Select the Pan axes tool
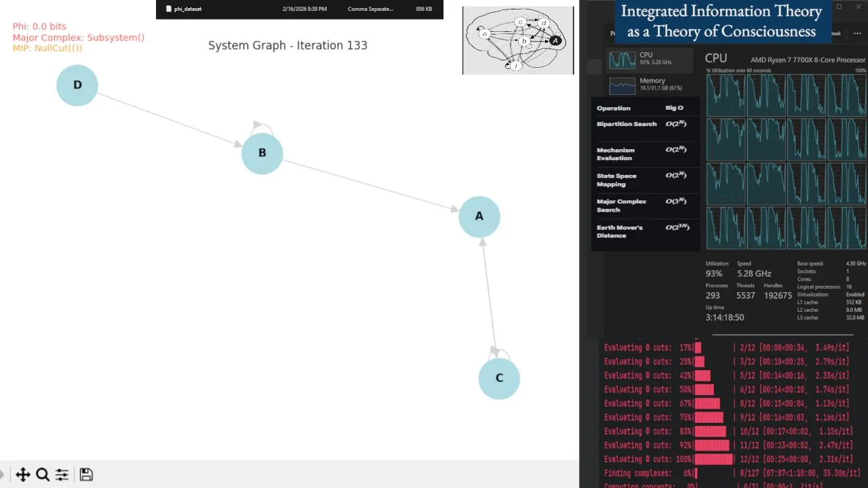Viewport: 868px width, 488px height. pyautogui.click(x=23, y=474)
